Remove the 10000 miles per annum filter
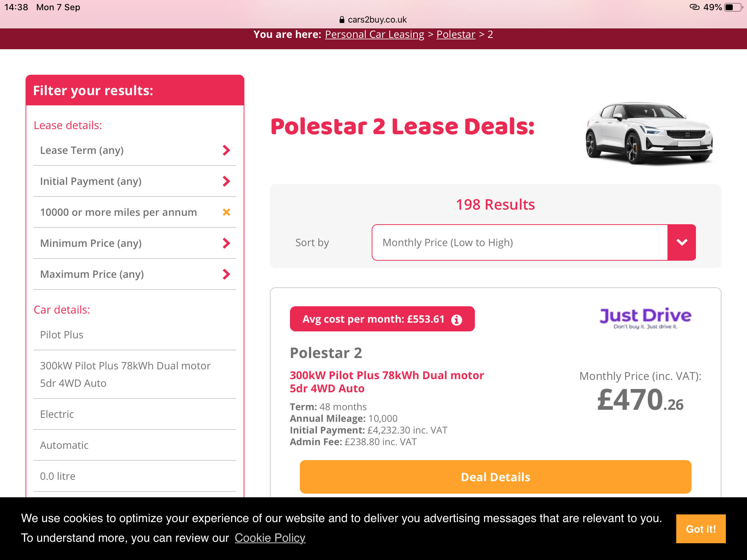The image size is (747, 560). point(227,212)
